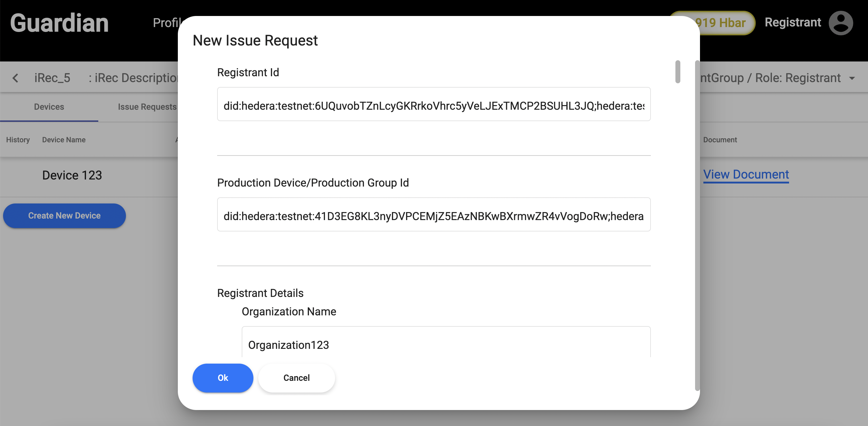The width and height of the screenshot is (868, 426).
Task: Click the Create New Device button
Action: click(x=65, y=216)
